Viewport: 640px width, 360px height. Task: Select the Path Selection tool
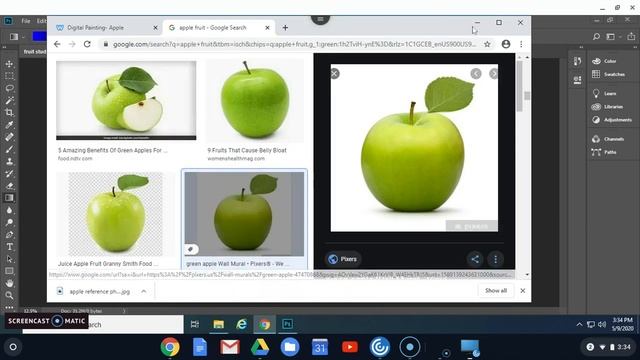tap(9, 259)
